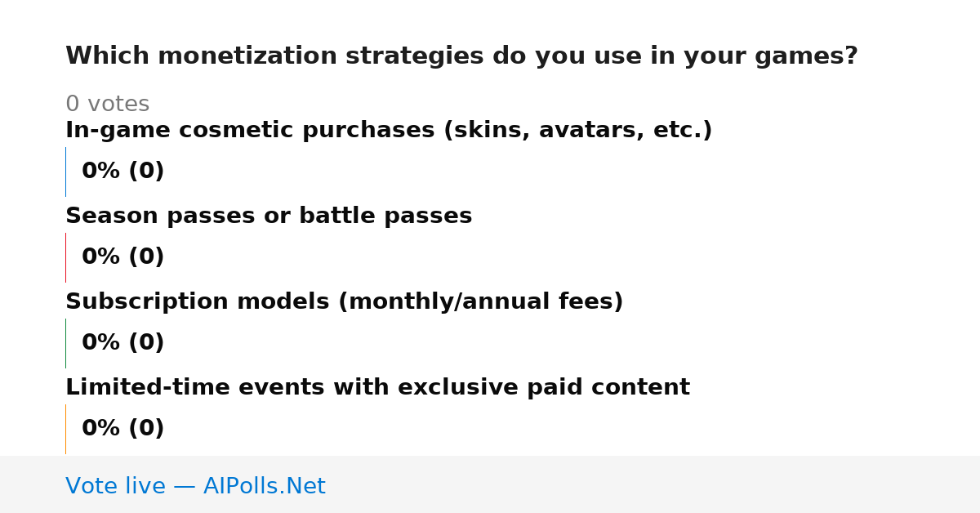Click the blue bar for cosmetic purchases
Viewport: 980px width, 513px height.
pyautogui.click(x=65, y=172)
